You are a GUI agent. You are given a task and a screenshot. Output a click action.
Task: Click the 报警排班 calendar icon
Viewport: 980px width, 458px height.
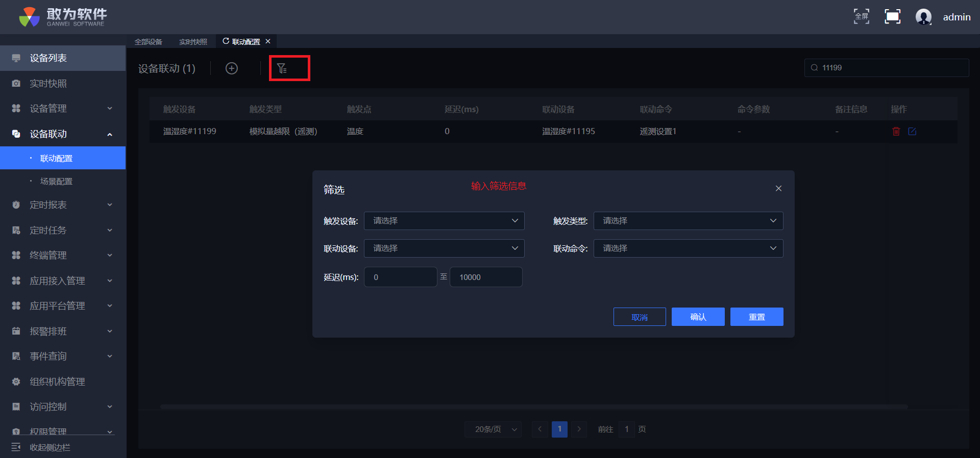[16, 331]
